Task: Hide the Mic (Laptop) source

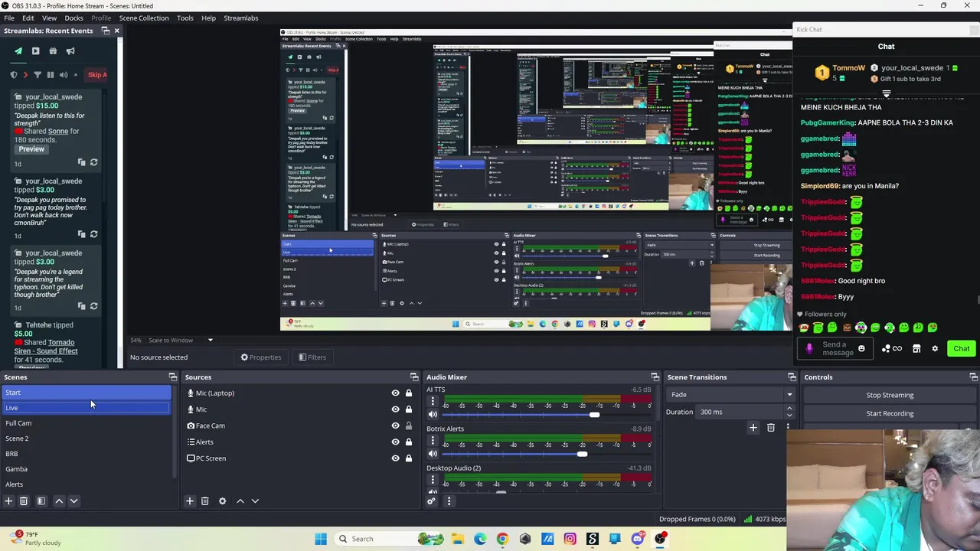Action: click(395, 393)
